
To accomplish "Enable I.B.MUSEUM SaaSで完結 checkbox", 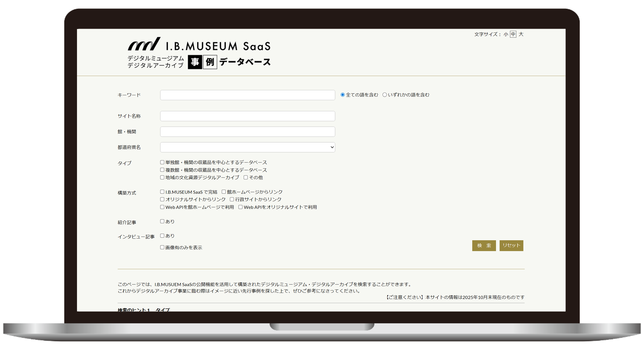I will click(162, 192).
